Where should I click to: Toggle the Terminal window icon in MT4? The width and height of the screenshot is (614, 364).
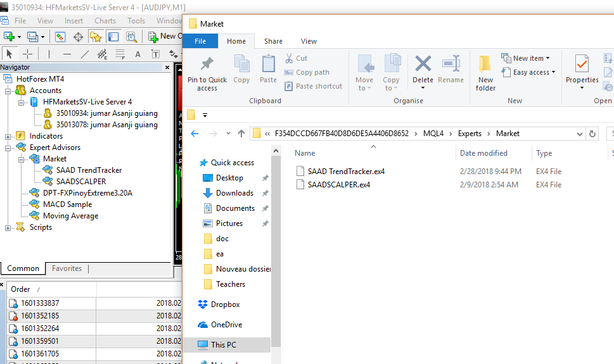point(113,37)
